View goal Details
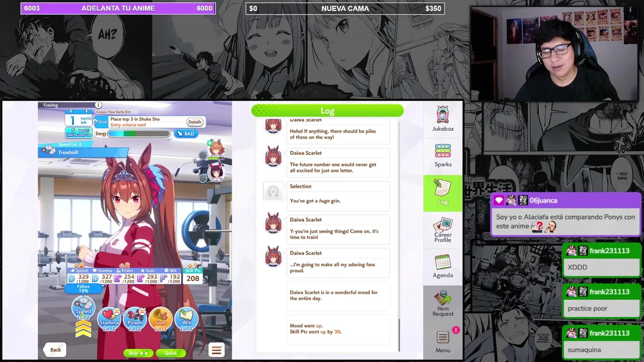The image size is (644, 362). pos(195,122)
